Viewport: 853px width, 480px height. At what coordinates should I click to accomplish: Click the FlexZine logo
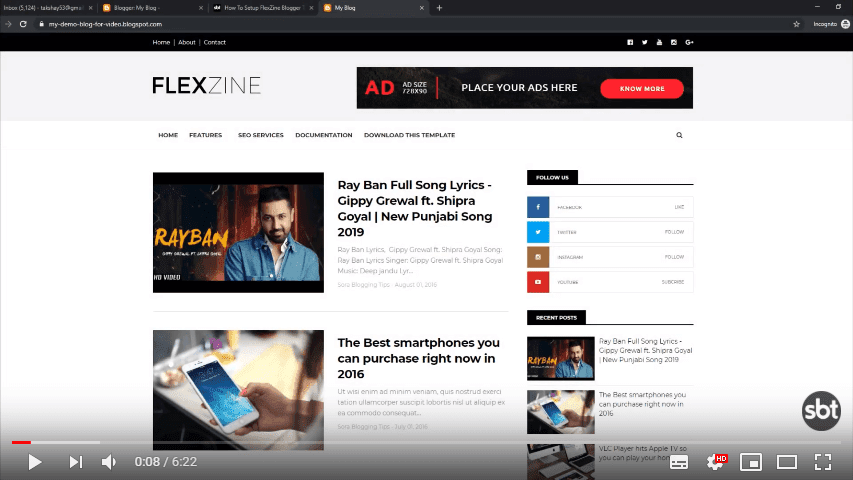(x=206, y=85)
